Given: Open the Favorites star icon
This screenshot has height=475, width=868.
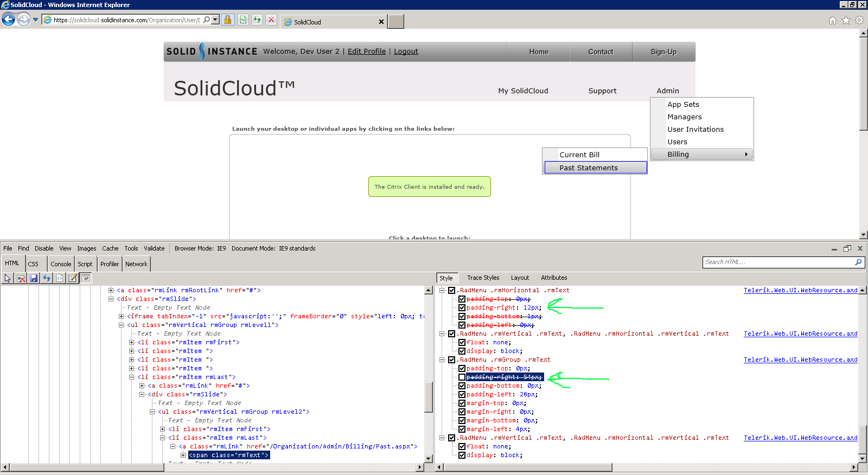Looking at the screenshot, I should click(x=846, y=21).
